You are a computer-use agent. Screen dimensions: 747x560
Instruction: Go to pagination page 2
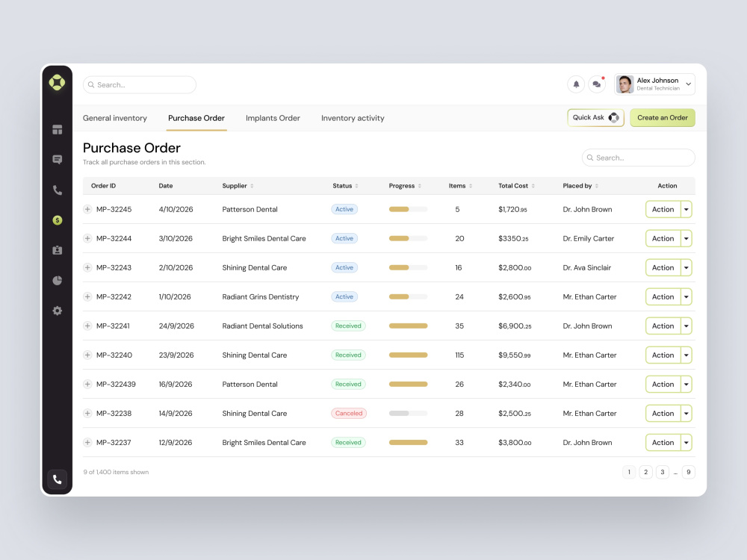click(x=645, y=472)
